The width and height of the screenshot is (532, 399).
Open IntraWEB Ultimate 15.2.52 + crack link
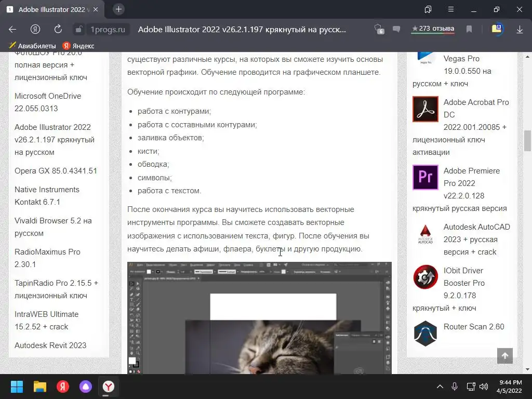[x=46, y=320]
